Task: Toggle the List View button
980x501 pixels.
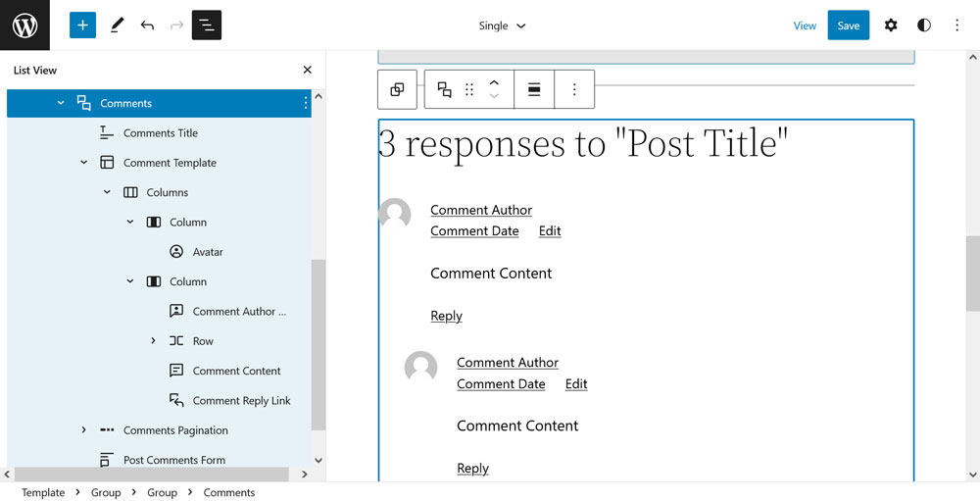Action: pyautogui.click(x=206, y=25)
